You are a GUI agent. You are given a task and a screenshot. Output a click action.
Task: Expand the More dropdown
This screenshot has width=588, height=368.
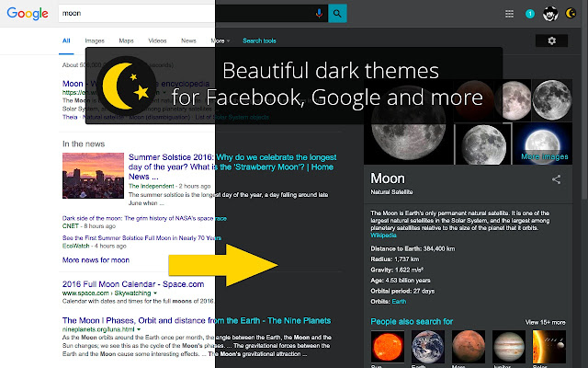(220, 40)
